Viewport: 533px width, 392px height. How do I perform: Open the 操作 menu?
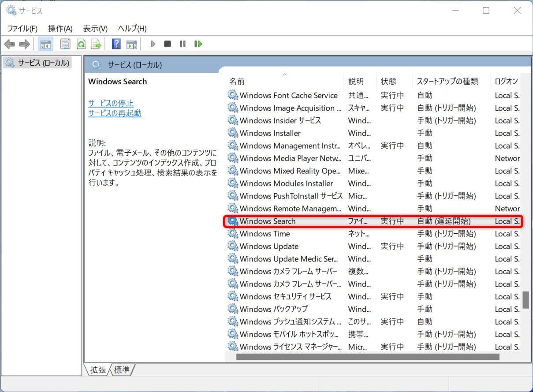(x=60, y=28)
